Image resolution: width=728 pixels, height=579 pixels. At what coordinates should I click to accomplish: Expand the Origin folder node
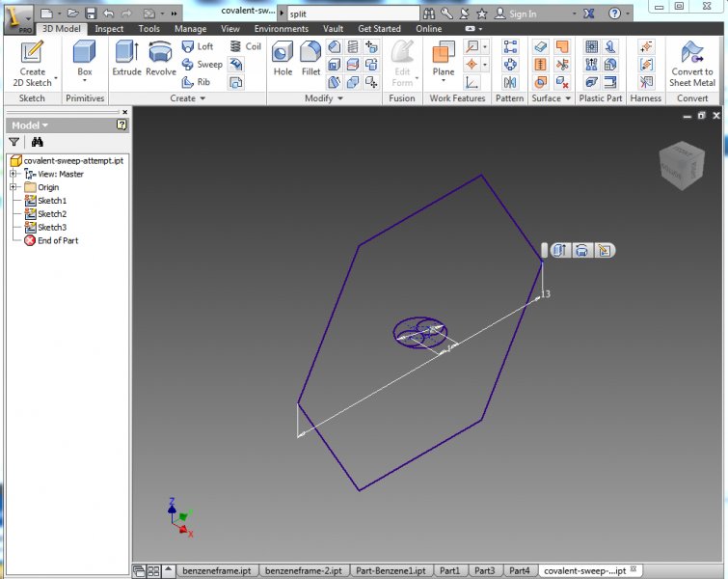tap(13, 187)
